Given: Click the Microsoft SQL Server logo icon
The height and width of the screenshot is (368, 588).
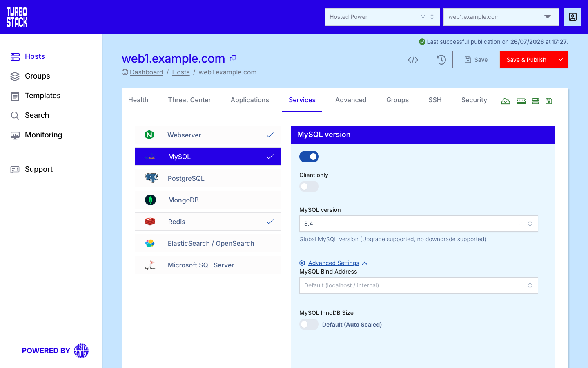Looking at the screenshot, I should coord(151,265).
